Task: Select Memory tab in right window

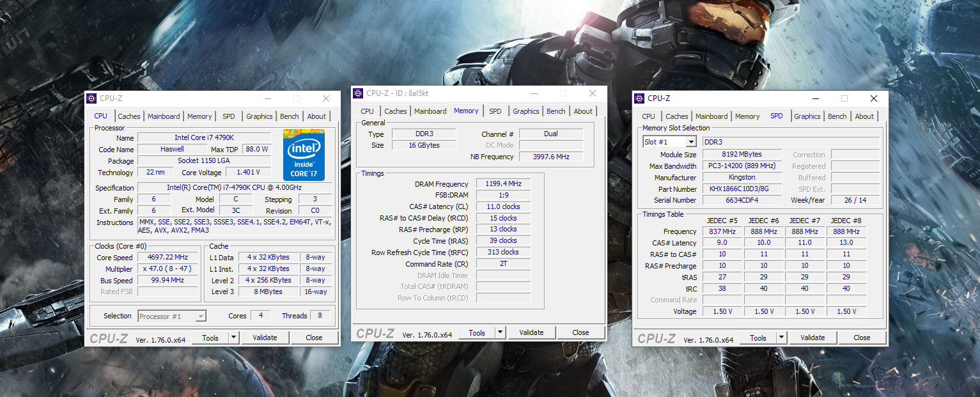Action: point(747,116)
